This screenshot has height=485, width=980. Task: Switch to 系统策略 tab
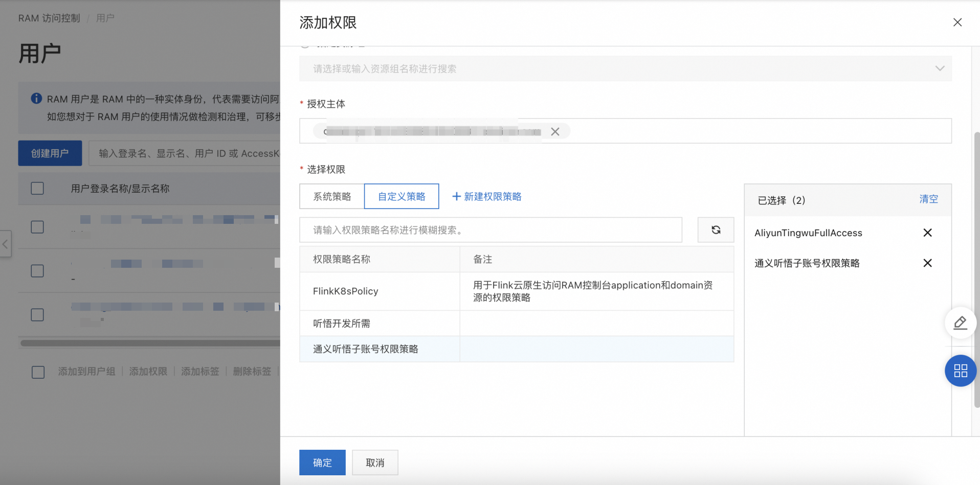click(x=332, y=196)
